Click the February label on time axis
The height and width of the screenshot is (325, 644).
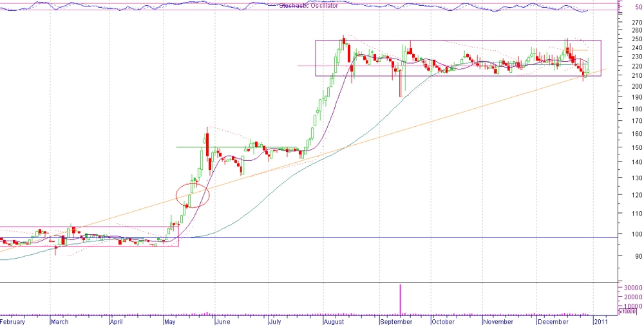coord(14,320)
